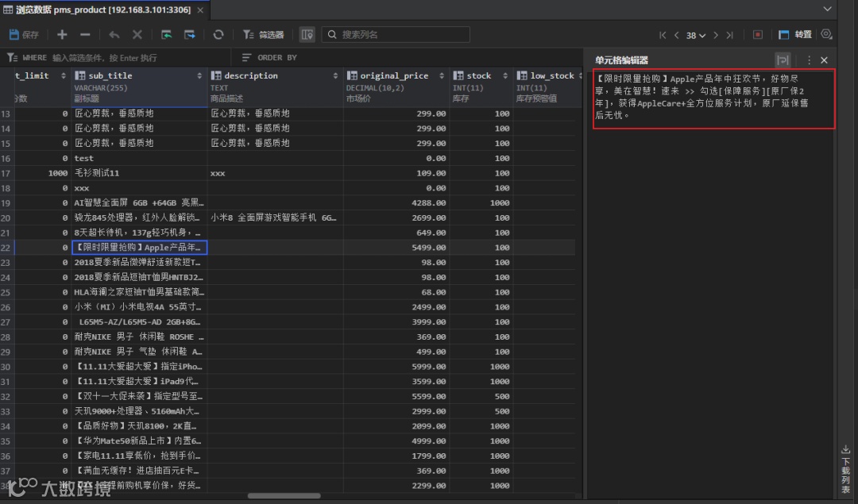Sort by the stock column
This screenshot has width=858, height=504.
click(505, 76)
